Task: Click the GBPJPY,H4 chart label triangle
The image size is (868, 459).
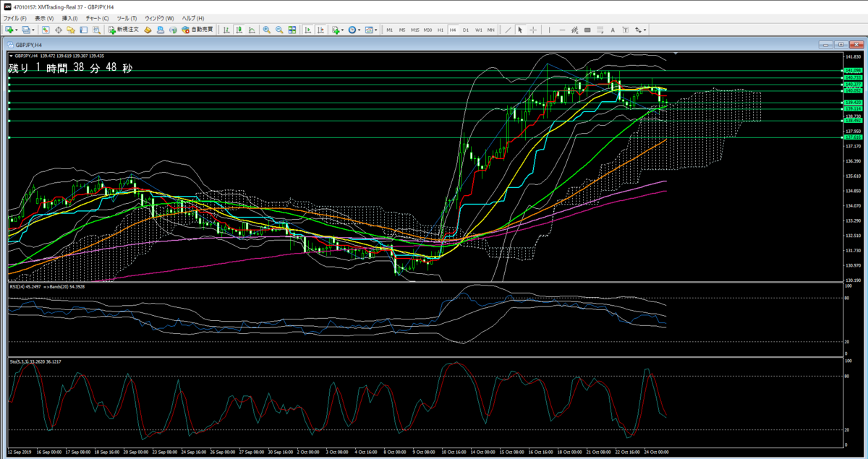Action: pyautogui.click(x=10, y=55)
